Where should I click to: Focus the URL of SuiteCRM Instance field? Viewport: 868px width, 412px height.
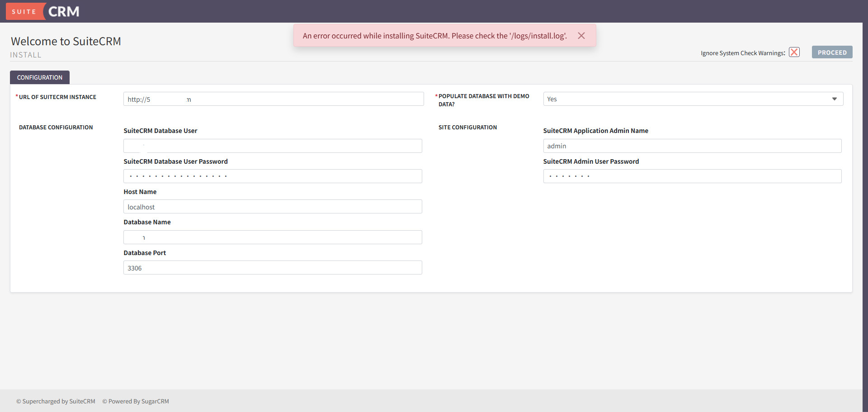click(x=274, y=99)
